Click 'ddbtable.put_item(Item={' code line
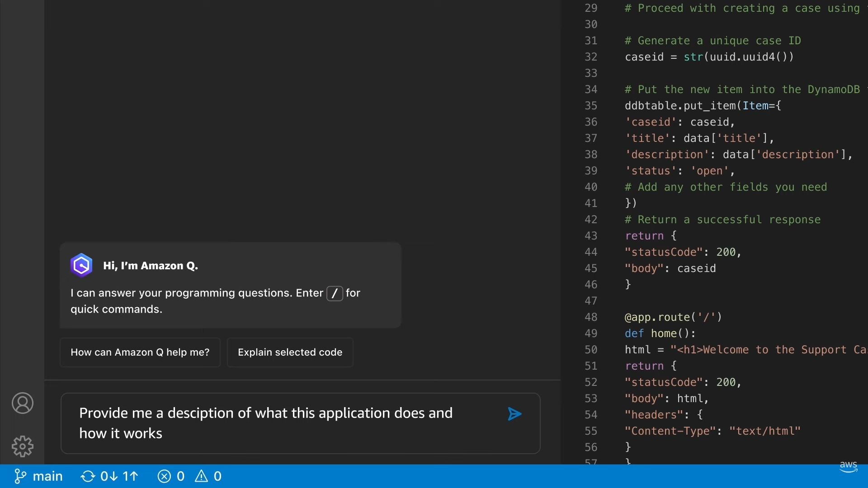Viewport: 868px width, 488px height. [x=703, y=106]
